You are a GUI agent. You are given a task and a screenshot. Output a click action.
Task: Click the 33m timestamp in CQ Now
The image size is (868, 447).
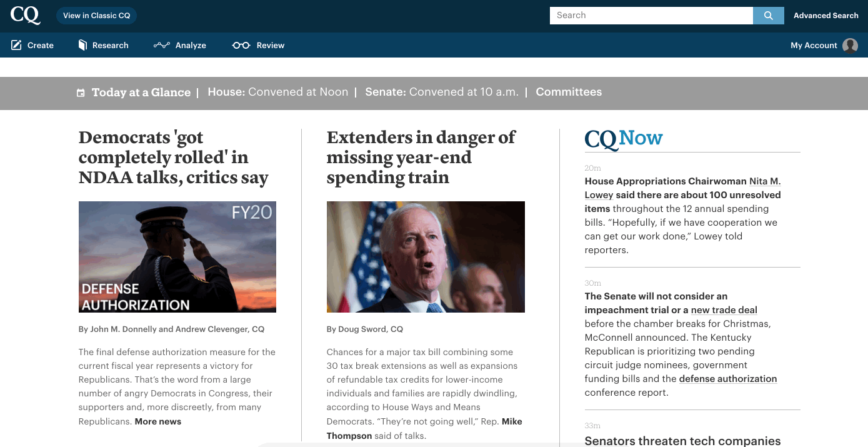tap(592, 426)
